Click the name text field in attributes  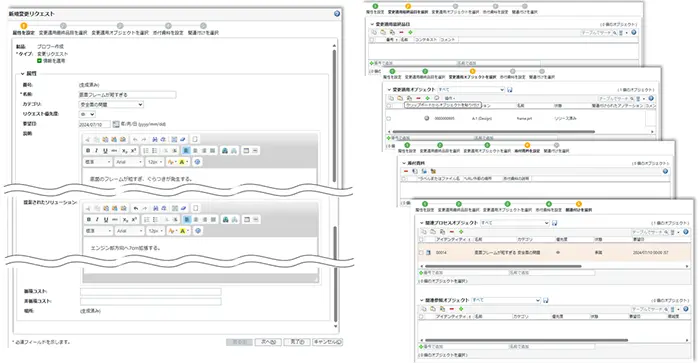pos(127,95)
